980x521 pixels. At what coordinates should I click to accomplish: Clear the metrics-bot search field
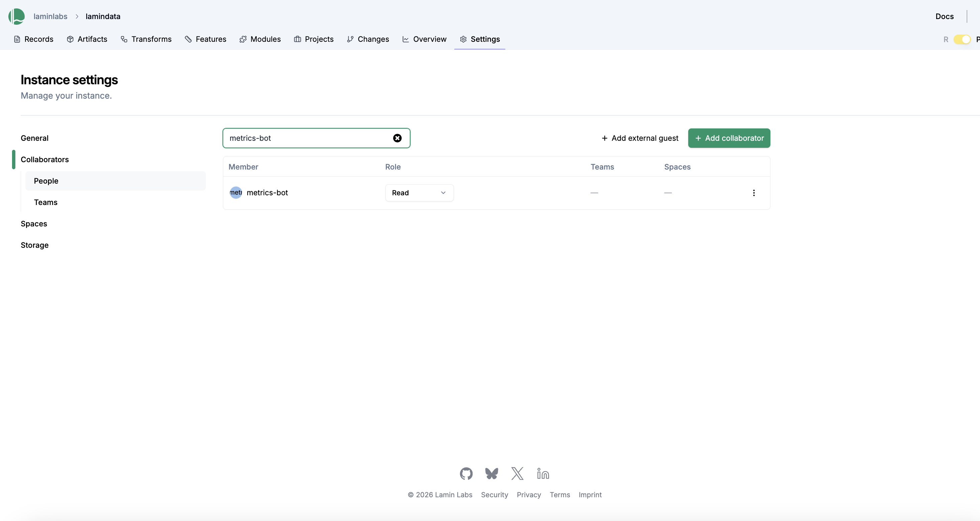397,138
